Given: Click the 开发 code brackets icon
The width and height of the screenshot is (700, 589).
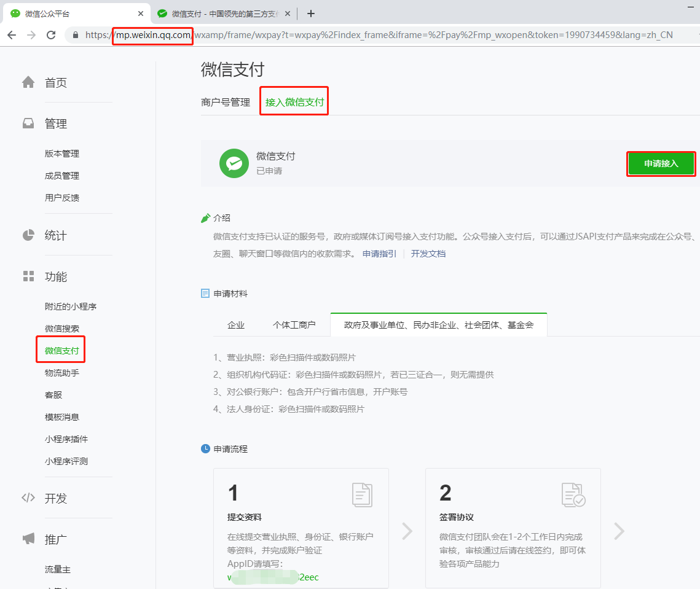Looking at the screenshot, I should pyautogui.click(x=28, y=497).
